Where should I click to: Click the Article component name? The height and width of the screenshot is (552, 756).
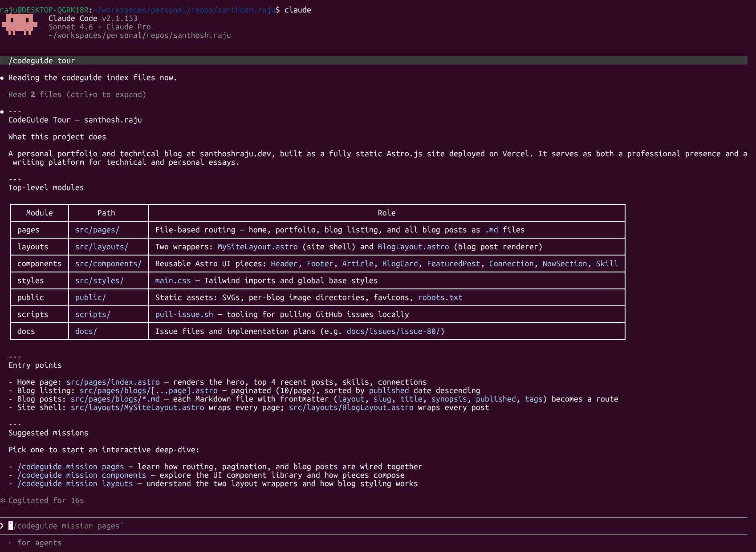358,264
